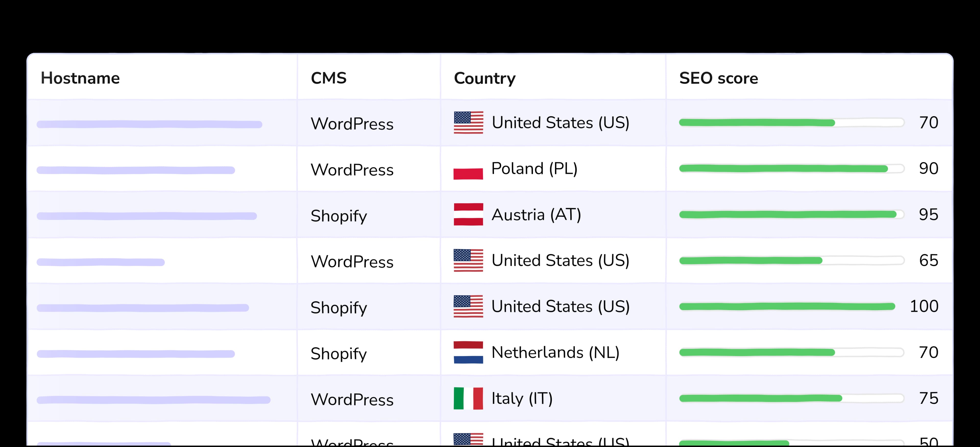980x447 pixels.
Task: Click the SEO progress bar for Italy
Action: pyautogui.click(x=791, y=398)
